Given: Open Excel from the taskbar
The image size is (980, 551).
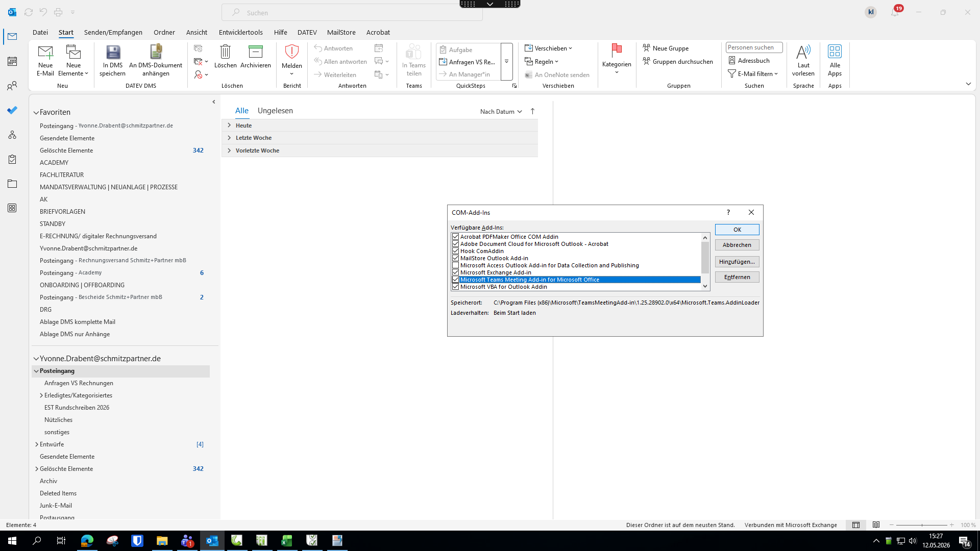Looking at the screenshot, I should coord(287,541).
